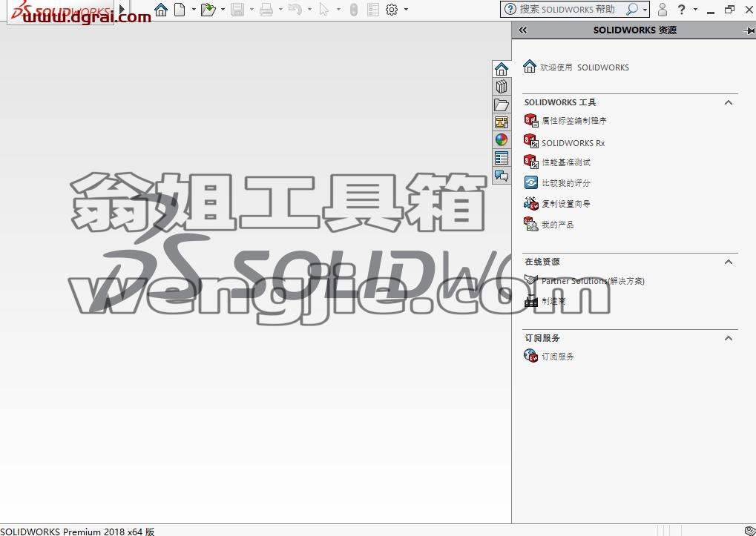Open the Options gear icon
Image resolution: width=756 pixels, height=536 pixels.
[x=392, y=9]
